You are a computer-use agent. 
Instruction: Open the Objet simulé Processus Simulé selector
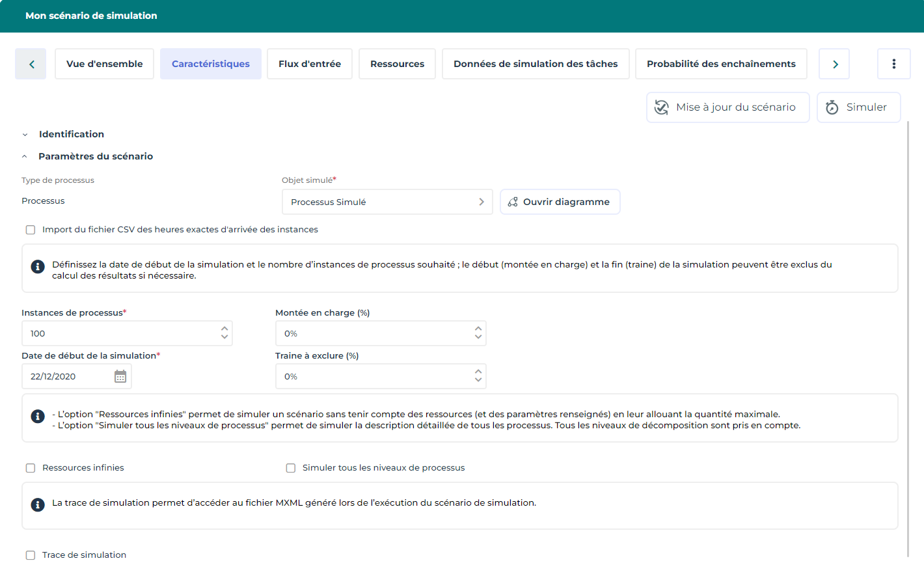click(x=387, y=202)
